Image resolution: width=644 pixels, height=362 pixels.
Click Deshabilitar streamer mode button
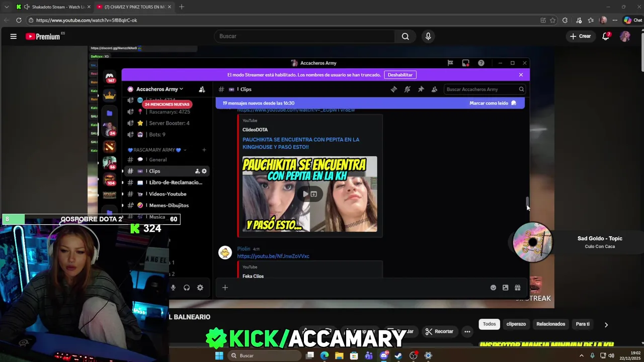400,75
